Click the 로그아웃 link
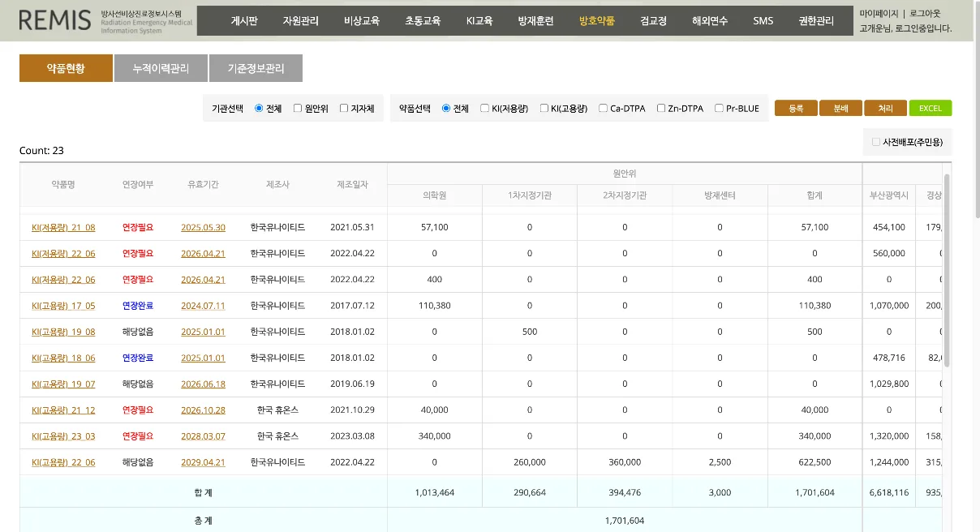 [926, 14]
